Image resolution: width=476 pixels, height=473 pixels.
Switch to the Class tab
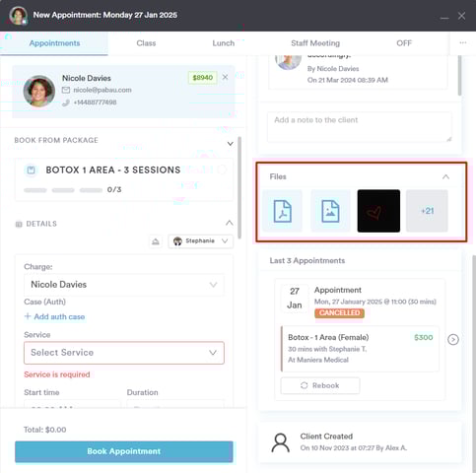[x=146, y=43]
